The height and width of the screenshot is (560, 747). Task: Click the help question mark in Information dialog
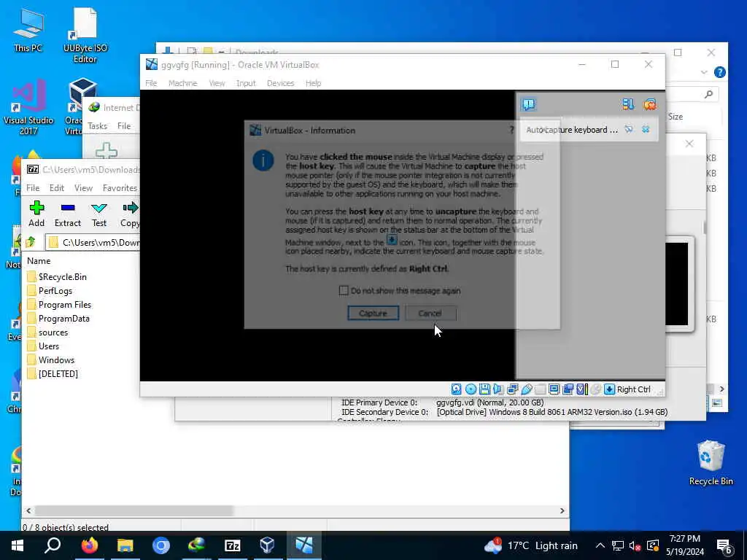point(511,130)
